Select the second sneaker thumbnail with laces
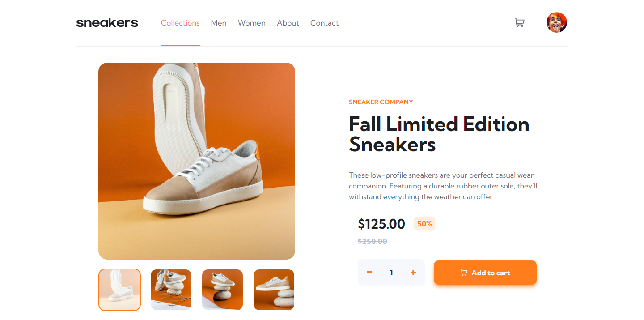 point(171,290)
